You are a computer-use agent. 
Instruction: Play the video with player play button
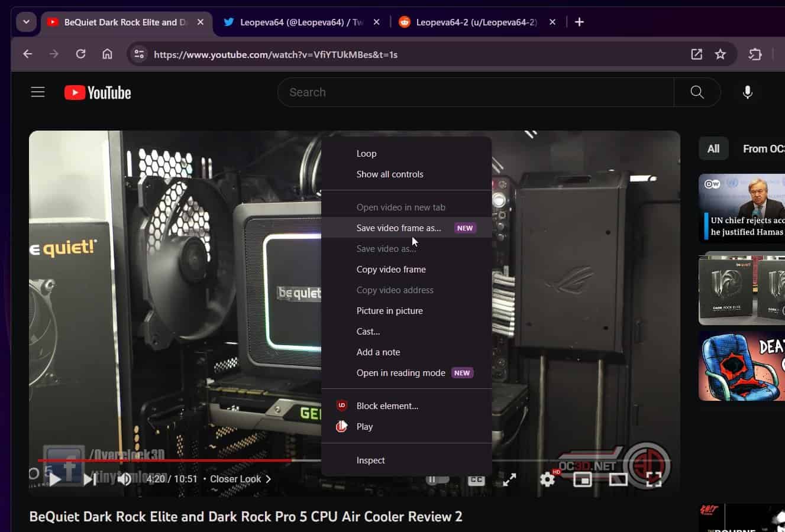(x=54, y=479)
